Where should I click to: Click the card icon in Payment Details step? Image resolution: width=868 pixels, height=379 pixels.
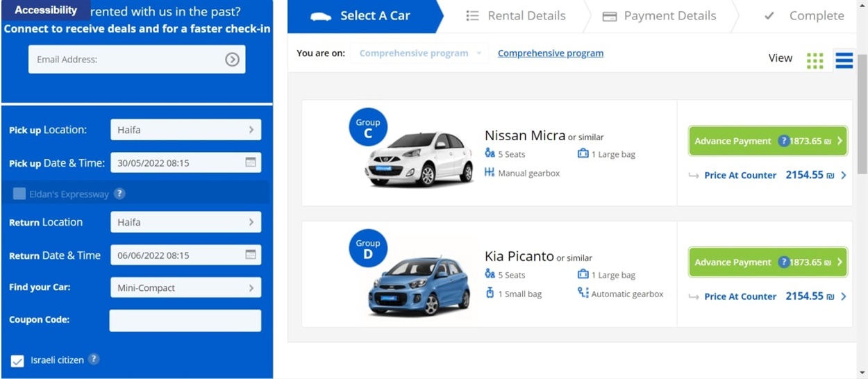610,16
